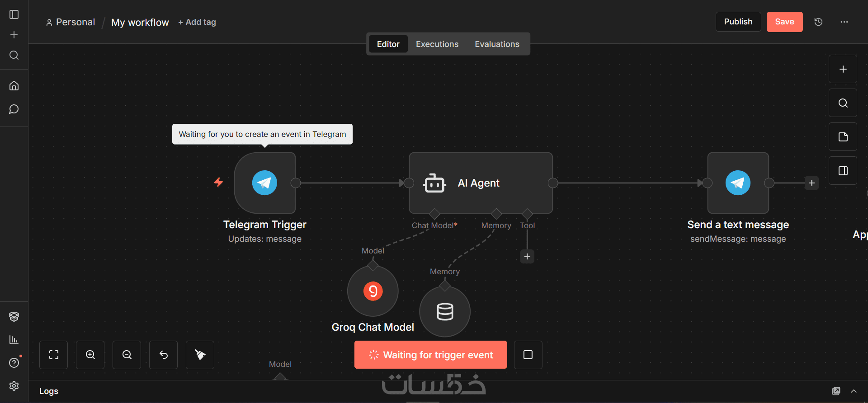This screenshot has width=868, height=403.
Task: Click the plus icon in left sidebar
Action: pos(14,35)
